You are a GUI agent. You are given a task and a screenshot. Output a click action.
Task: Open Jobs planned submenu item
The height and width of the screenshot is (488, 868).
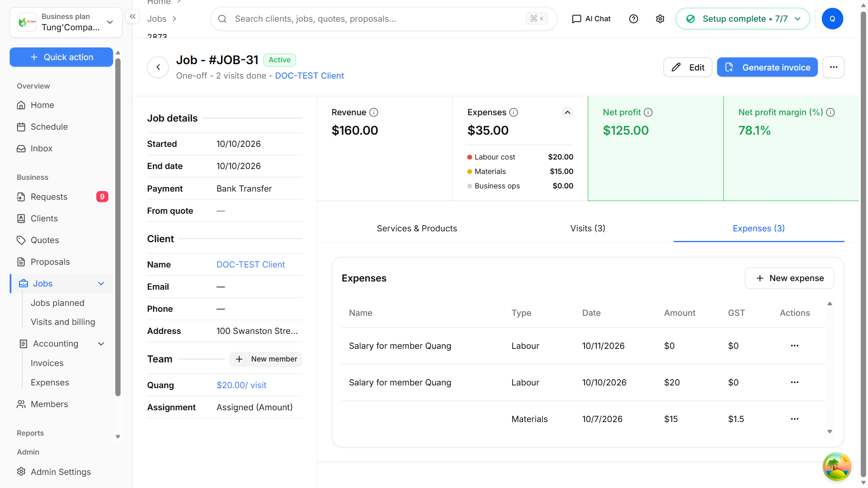(57, 303)
